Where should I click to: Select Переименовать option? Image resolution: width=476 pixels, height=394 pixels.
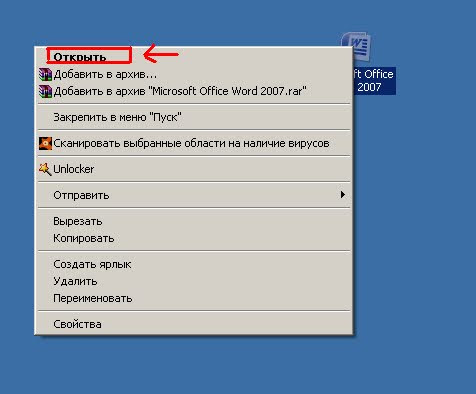pyautogui.click(x=193, y=298)
